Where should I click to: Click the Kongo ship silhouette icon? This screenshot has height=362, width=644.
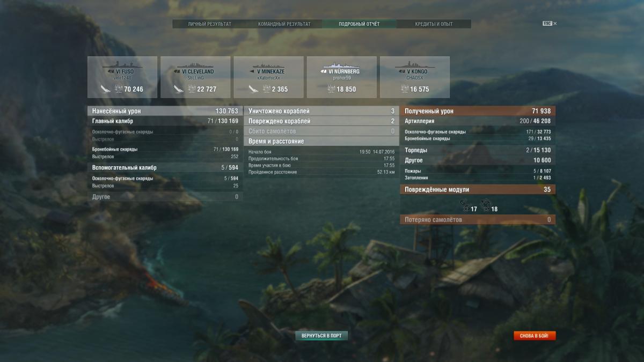(x=414, y=64)
